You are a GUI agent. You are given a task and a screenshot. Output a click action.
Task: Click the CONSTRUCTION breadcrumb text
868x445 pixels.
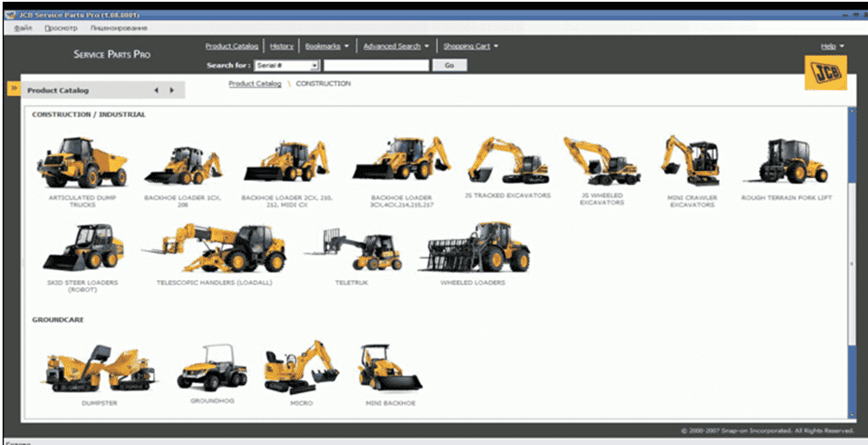coord(324,84)
